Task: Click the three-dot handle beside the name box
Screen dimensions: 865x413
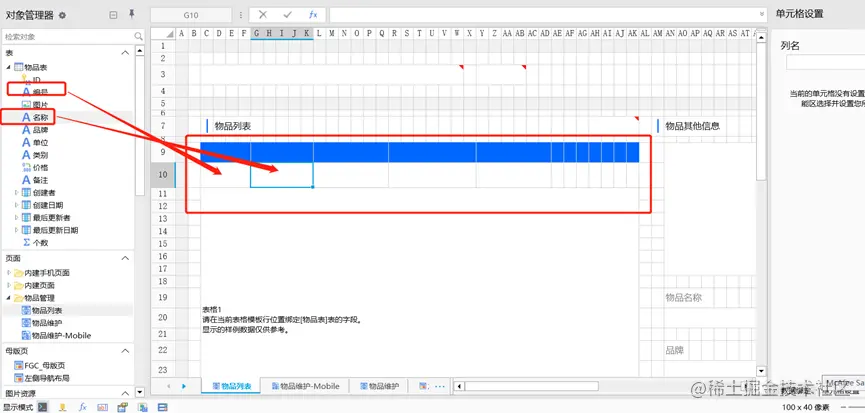Action: pyautogui.click(x=241, y=15)
